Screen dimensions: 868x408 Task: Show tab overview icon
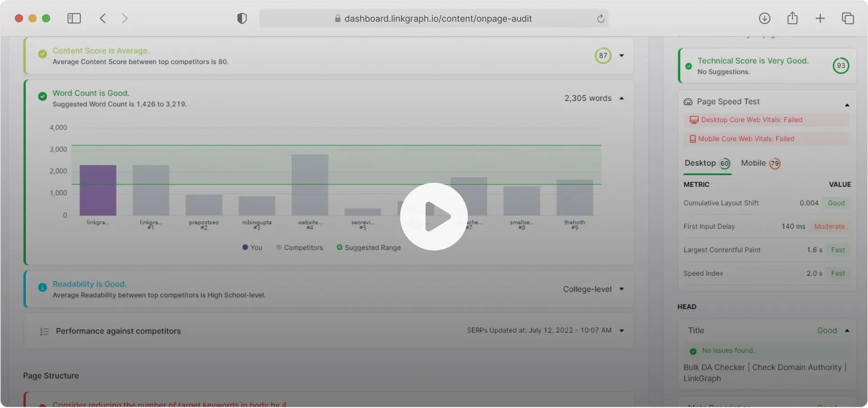pyautogui.click(x=848, y=19)
